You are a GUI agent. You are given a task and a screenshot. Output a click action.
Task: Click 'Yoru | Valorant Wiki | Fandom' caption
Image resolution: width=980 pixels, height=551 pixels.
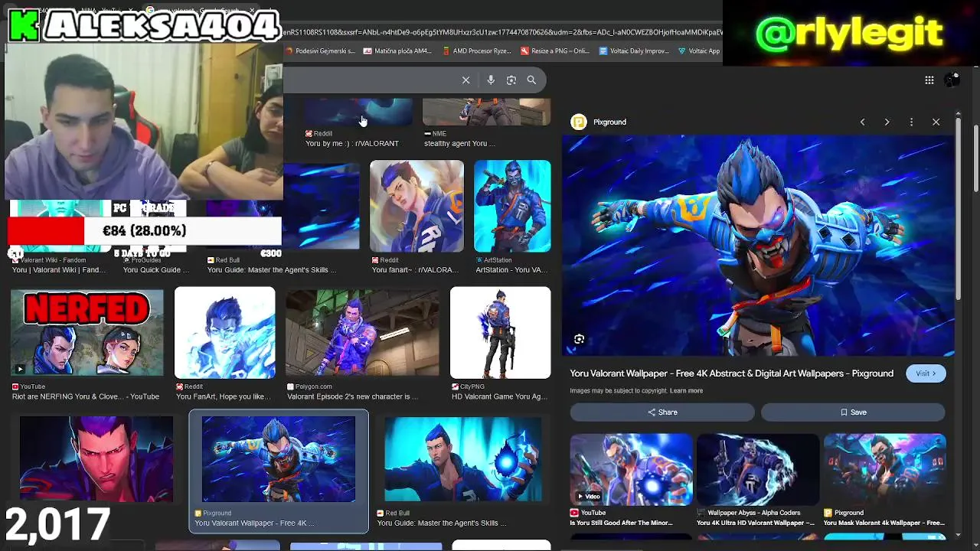[59, 269]
